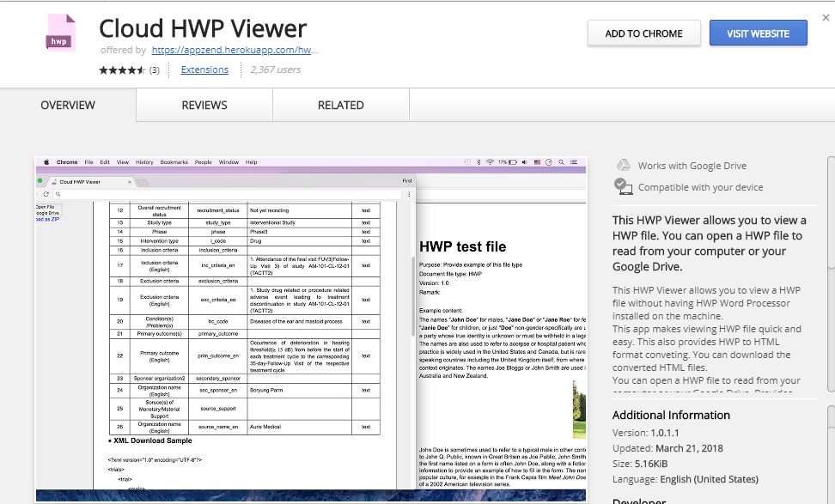The height and width of the screenshot is (504, 835).
Task: Select the 'Updated: March 21, 2018' line
Action: (667, 448)
